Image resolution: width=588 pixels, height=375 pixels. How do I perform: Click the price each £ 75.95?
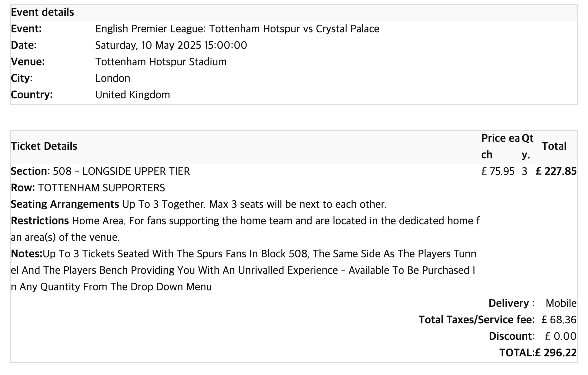pos(498,171)
